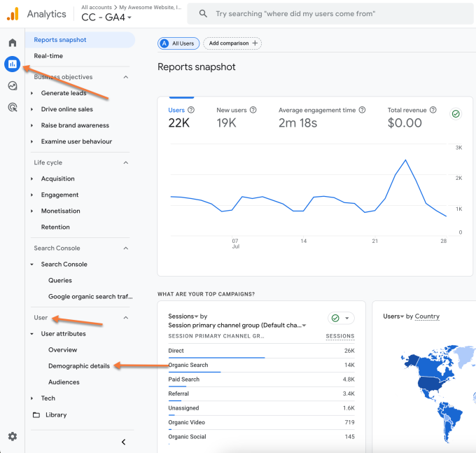476x453 pixels.
Task: Collapse the Life cycle section
Action: click(126, 162)
